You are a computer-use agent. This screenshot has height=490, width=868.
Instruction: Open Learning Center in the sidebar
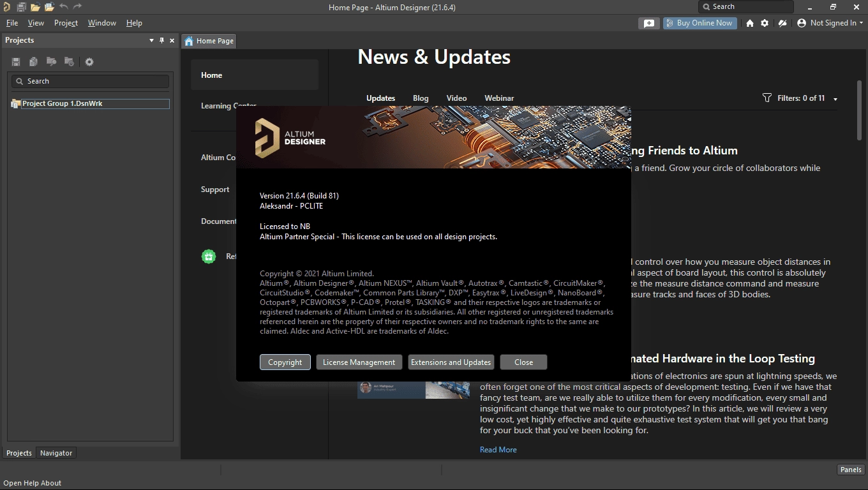228,106
